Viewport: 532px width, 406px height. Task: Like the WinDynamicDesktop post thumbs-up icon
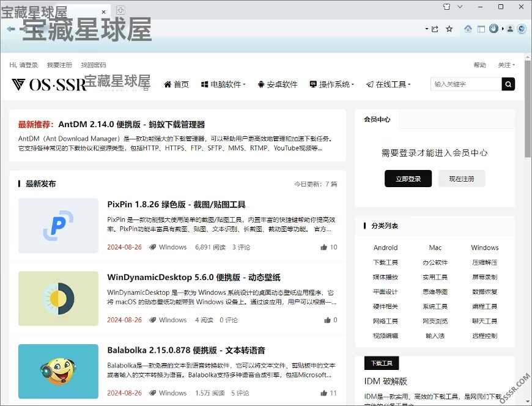click(327, 320)
